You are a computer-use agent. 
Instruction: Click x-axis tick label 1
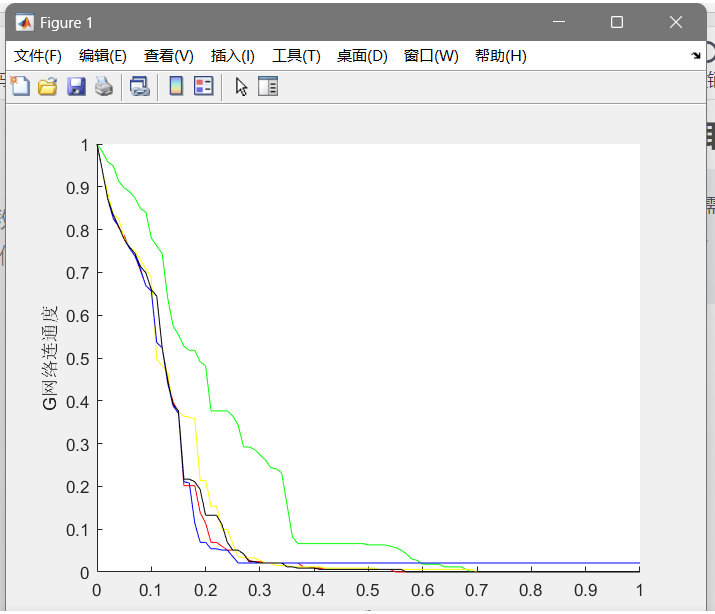[639, 590]
